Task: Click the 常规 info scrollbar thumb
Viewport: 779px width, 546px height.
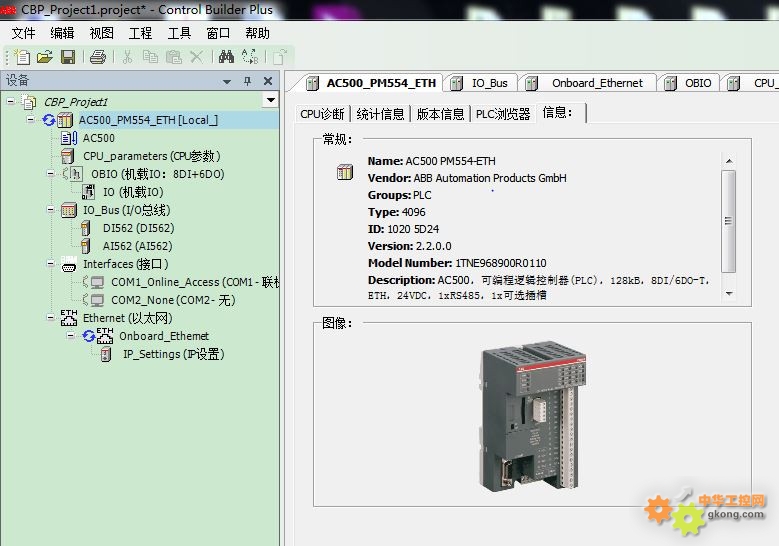Action: (728, 221)
